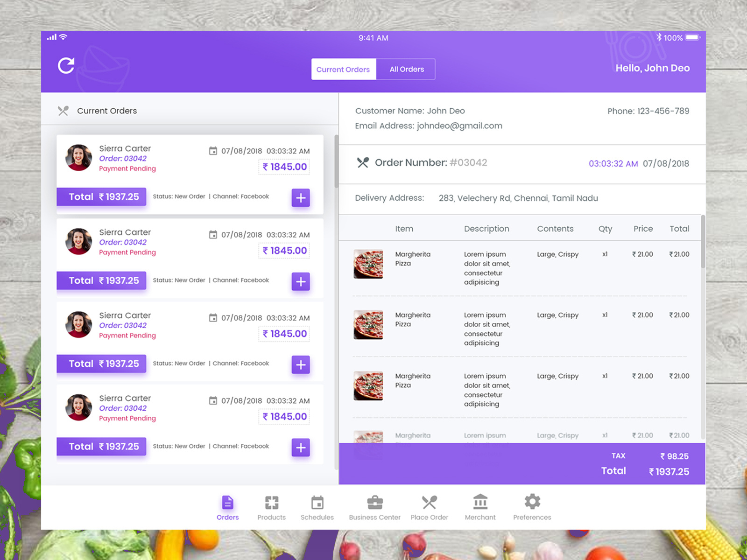The width and height of the screenshot is (747, 560).
Task: Select the Place Order utensils icon
Action: pos(430,503)
